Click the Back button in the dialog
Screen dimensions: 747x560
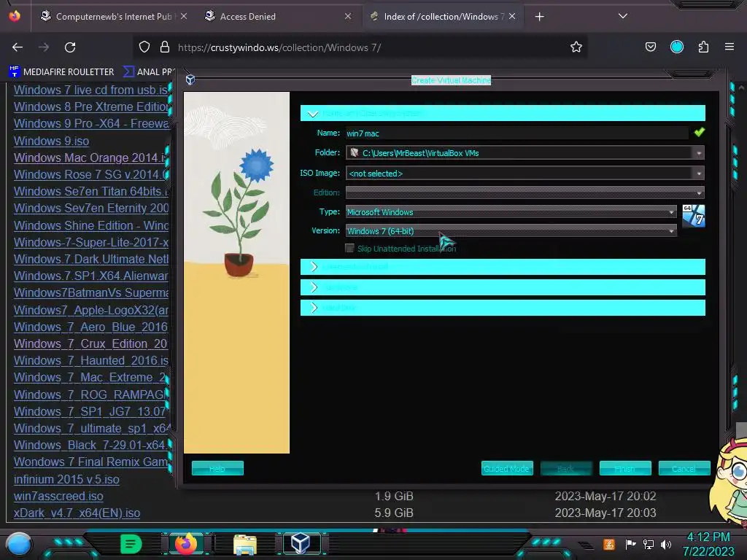pos(566,469)
